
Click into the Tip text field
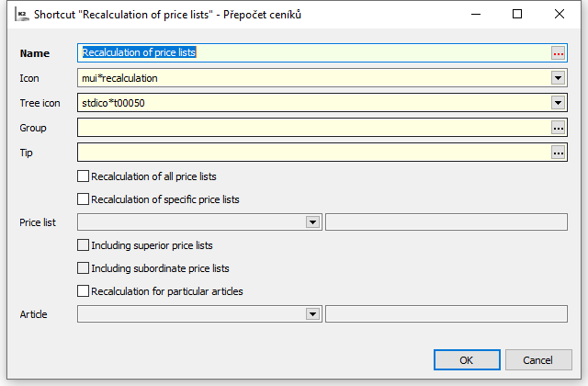pyautogui.click(x=312, y=153)
